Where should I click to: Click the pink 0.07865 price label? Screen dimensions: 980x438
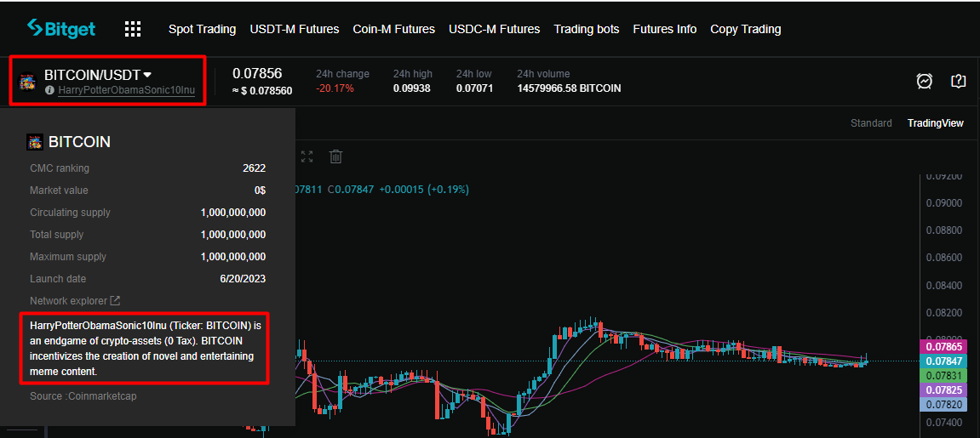coord(944,346)
